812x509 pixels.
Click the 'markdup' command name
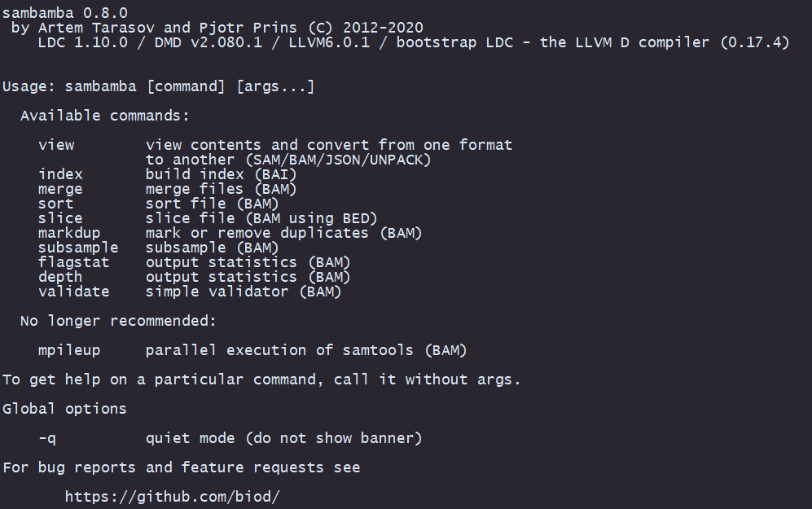(69, 233)
